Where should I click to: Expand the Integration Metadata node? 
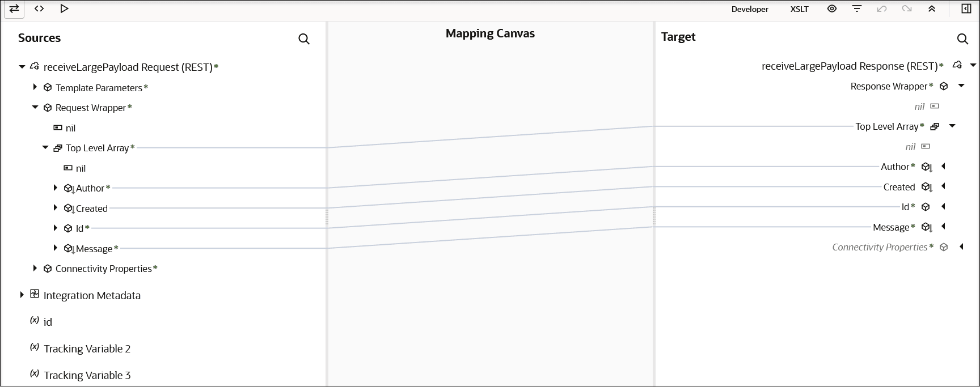pos(22,295)
